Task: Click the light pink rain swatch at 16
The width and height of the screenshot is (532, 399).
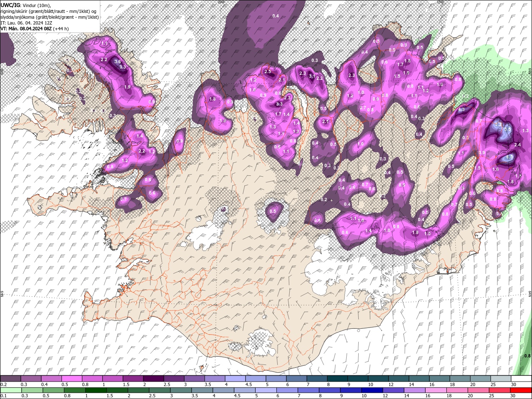Action: [436, 390]
